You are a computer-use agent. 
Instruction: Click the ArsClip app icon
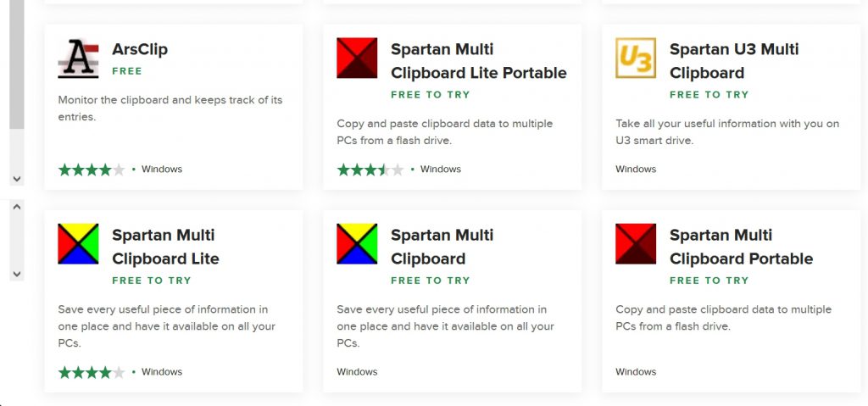[x=78, y=58]
